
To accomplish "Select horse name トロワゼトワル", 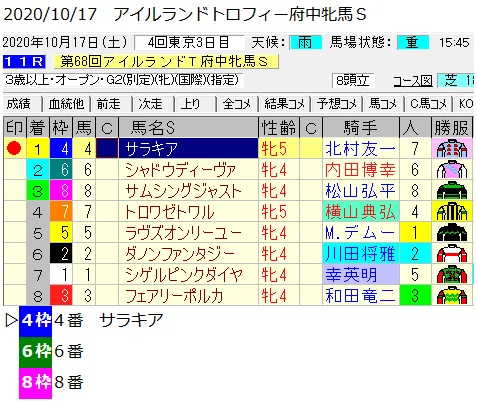I will click(170, 211).
